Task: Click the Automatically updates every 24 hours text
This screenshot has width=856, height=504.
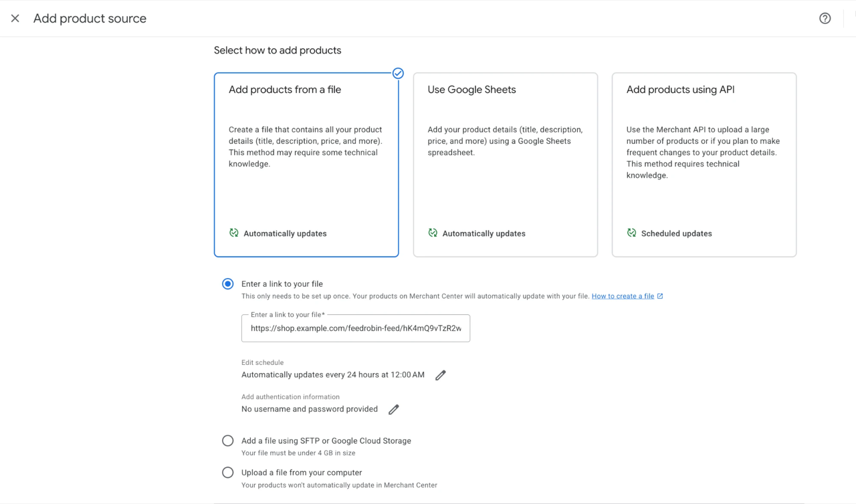Action: point(333,375)
